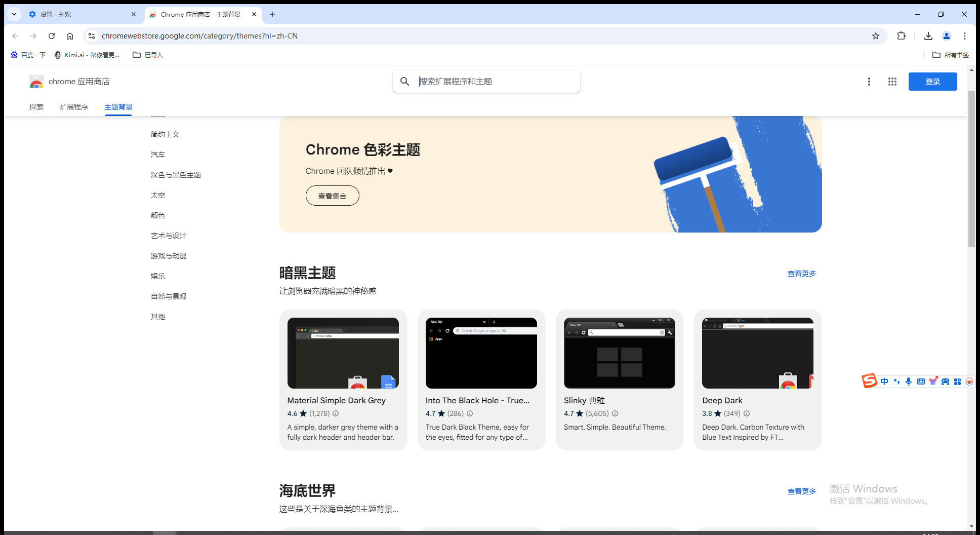
Task: Close the Chrome 应用商店 tab
Action: (x=254, y=14)
